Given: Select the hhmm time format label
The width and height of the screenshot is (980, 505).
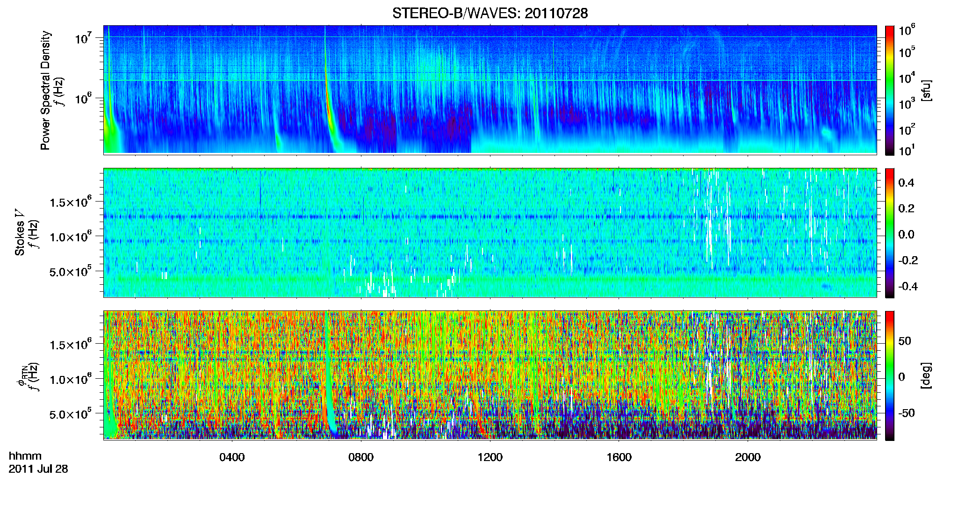Looking at the screenshot, I should pyautogui.click(x=25, y=456).
